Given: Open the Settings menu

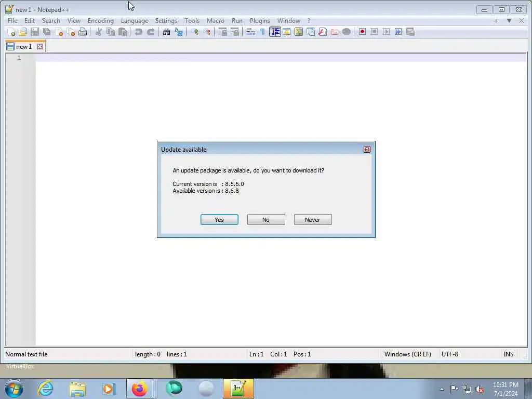Looking at the screenshot, I should pyautogui.click(x=166, y=21).
